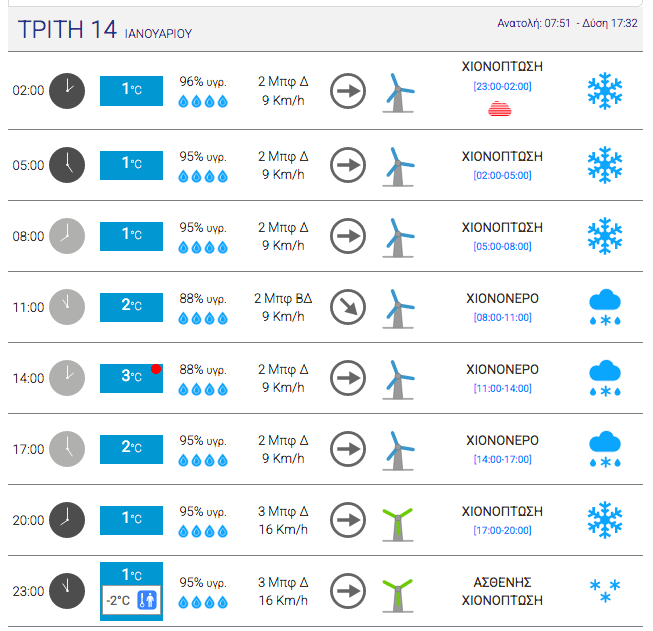Click the ΑΣΘΕΝΗΣ ΧΙΟΝΟΠΤΩΣΗ label at 23:00
This screenshot has height=631, width=653.
[502, 591]
